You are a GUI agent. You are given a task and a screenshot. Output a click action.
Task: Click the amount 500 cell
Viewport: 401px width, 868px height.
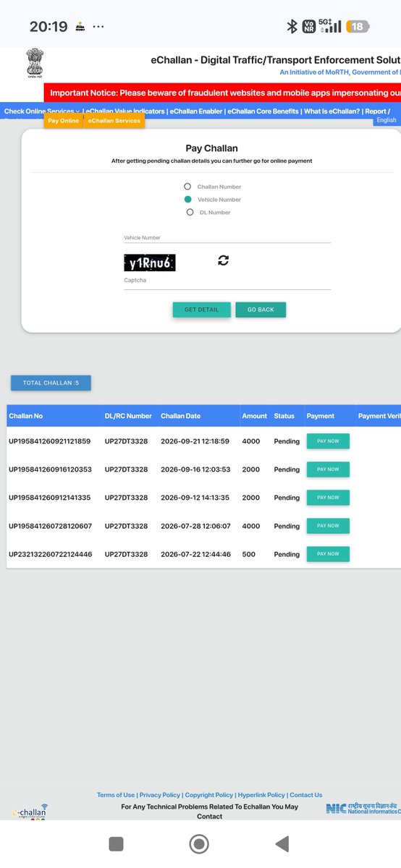click(x=248, y=554)
